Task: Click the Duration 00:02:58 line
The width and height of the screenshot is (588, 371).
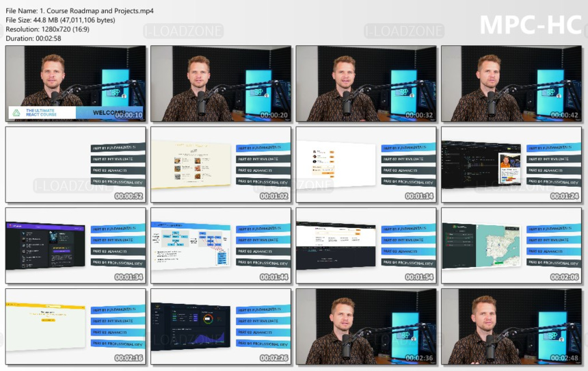Action: tap(34, 38)
